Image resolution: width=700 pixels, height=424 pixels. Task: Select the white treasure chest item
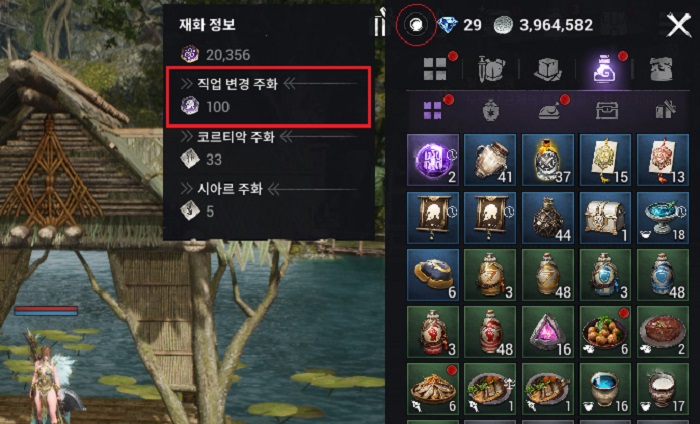pos(605,218)
